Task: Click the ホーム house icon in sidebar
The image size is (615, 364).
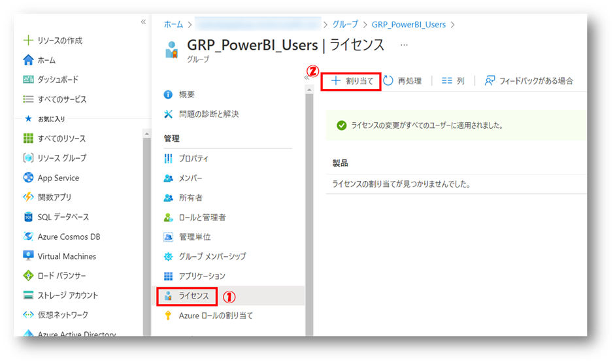Action: (x=28, y=60)
